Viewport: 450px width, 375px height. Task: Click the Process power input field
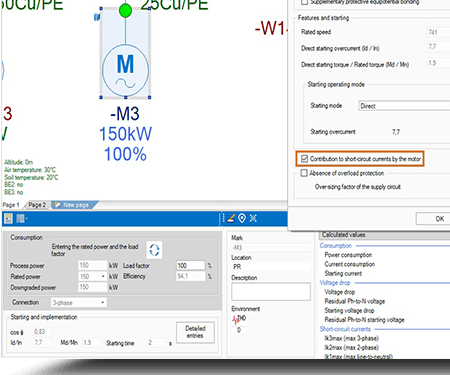tap(92, 265)
